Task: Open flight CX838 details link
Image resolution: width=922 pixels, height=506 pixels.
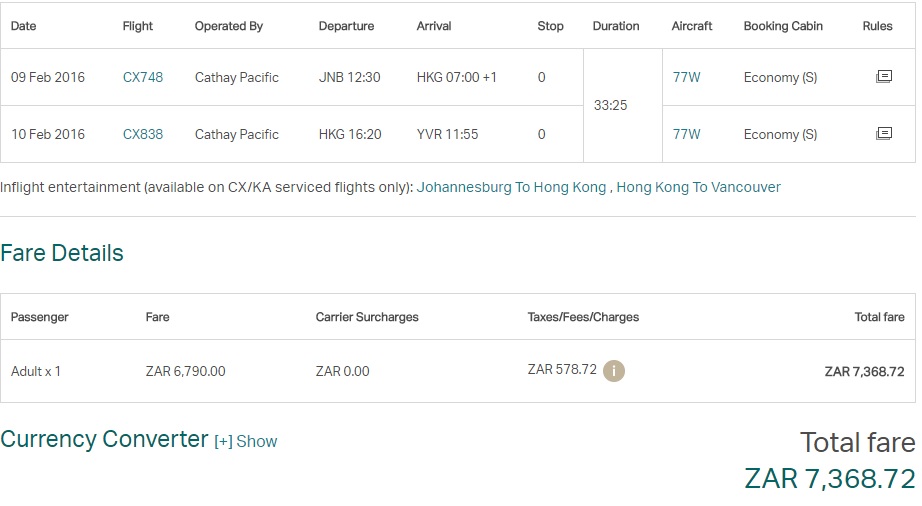Action: click(143, 134)
